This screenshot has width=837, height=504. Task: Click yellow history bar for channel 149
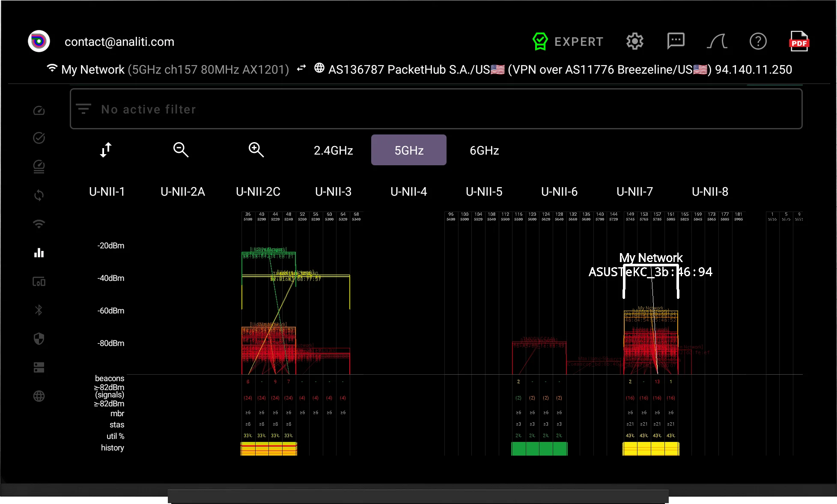click(x=630, y=448)
